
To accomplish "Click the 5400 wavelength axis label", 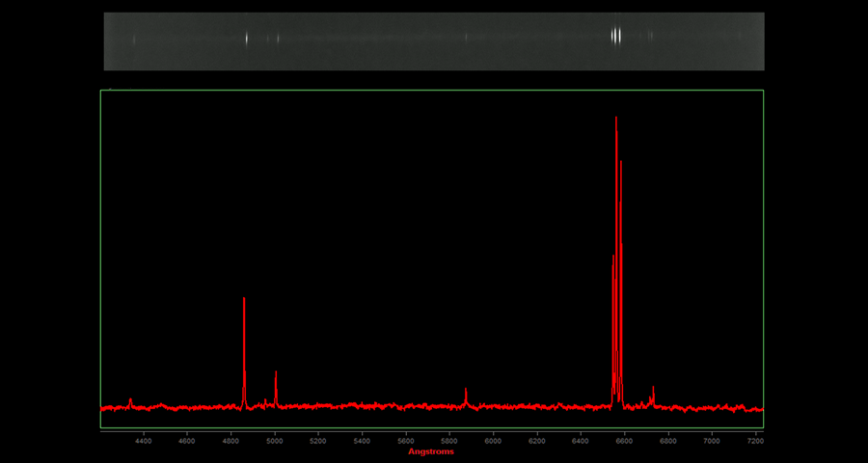I will [362, 440].
